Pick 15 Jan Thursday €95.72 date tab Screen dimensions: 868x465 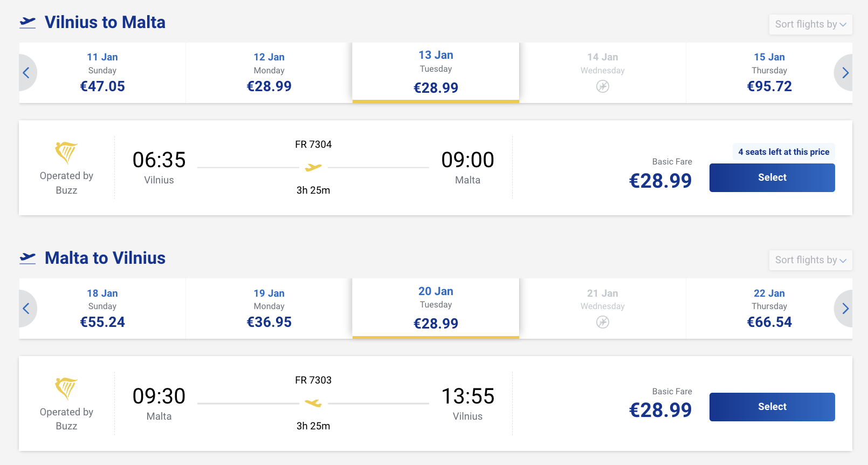click(769, 73)
